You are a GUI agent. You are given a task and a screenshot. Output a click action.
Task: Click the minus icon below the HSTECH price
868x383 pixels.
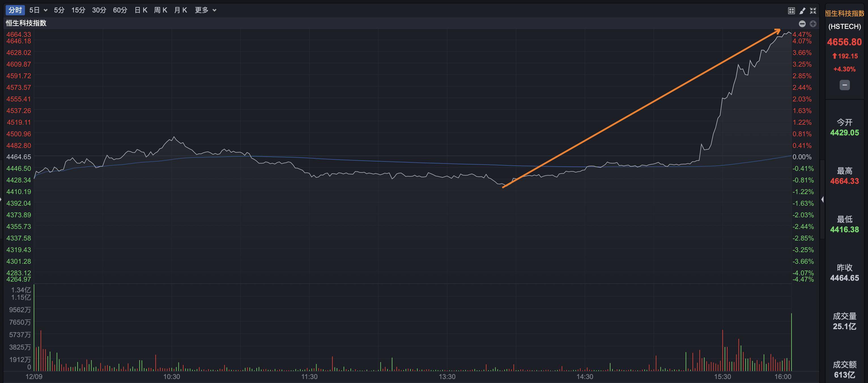[x=844, y=85]
